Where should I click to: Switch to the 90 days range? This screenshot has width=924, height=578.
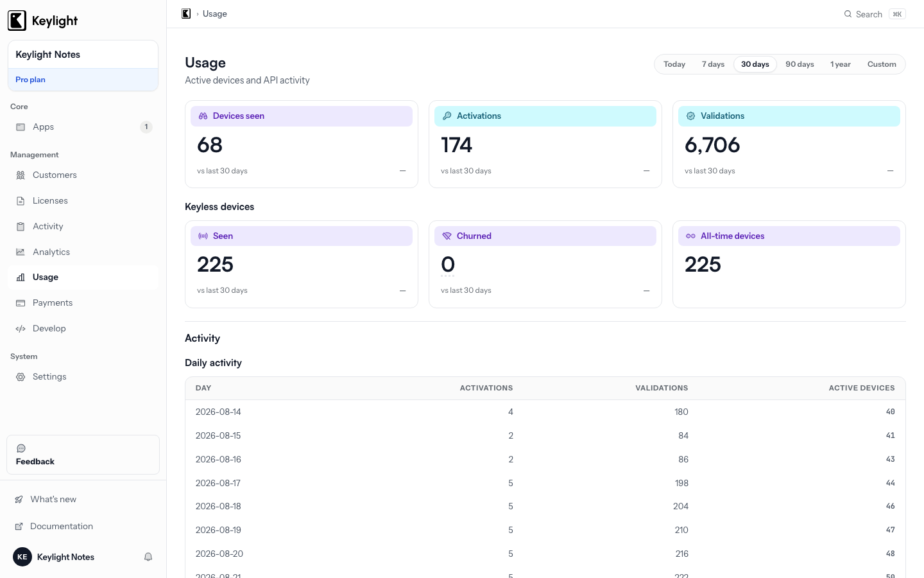tap(800, 64)
